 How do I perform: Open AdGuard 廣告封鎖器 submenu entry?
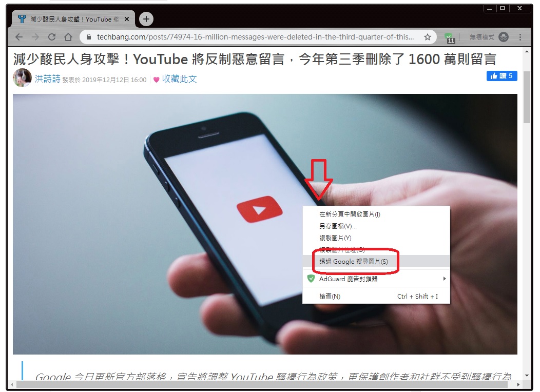click(x=376, y=279)
